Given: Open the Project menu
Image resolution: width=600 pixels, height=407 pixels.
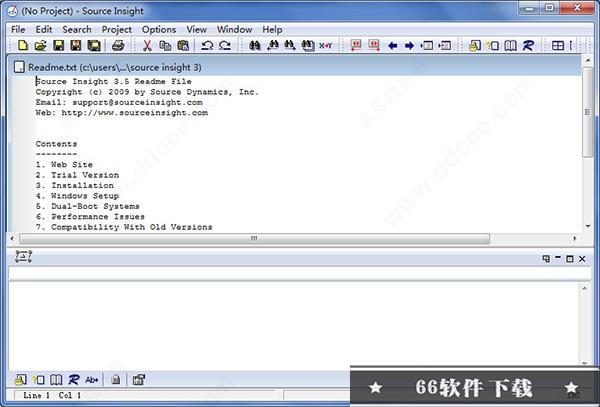Looking at the screenshot, I should tap(117, 29).
